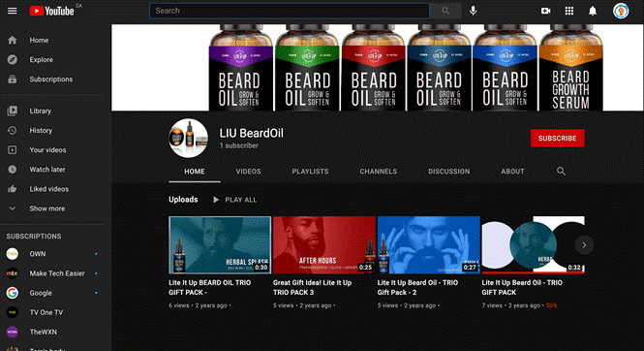Open the YouTube apps grid
644x351 pixels.
(568, 11)
